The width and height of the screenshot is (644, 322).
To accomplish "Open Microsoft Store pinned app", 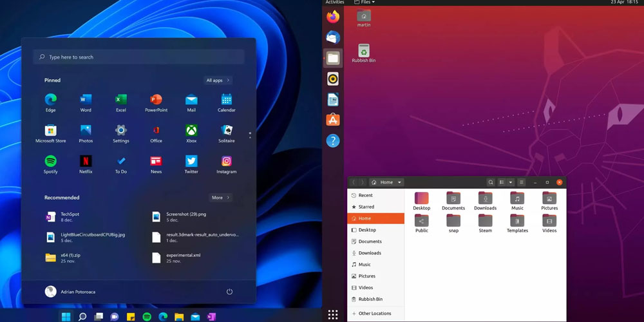I will point(50,133).
